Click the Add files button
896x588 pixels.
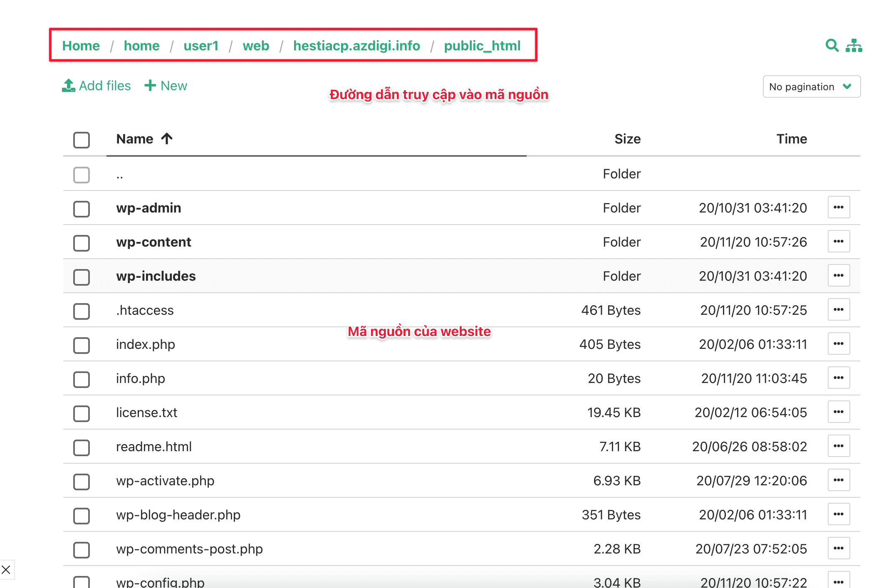(x=97, y=85)
